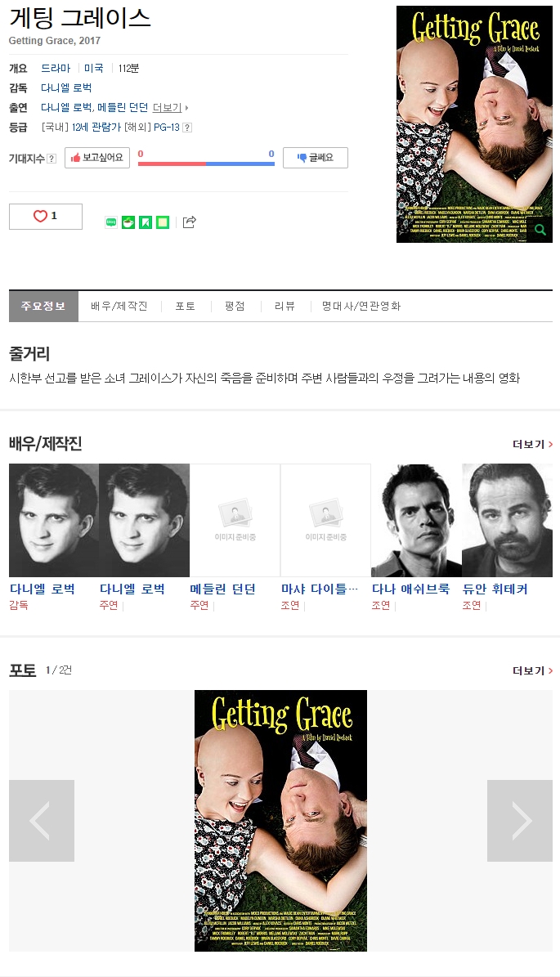Screen dimensions: 560x977
Task: Show next photo with right arrow
Action: (519, 821)
